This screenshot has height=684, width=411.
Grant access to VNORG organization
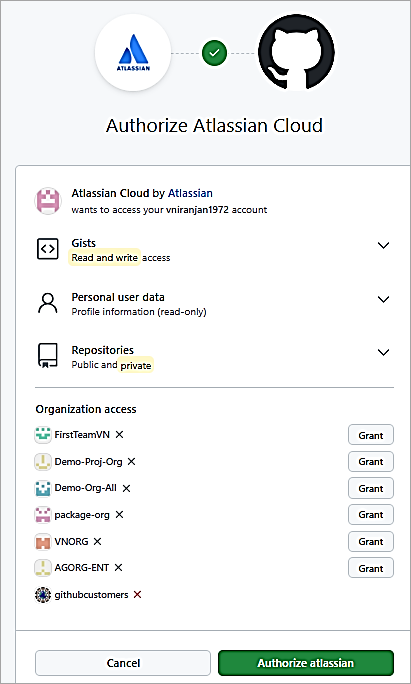coord(371,541)
